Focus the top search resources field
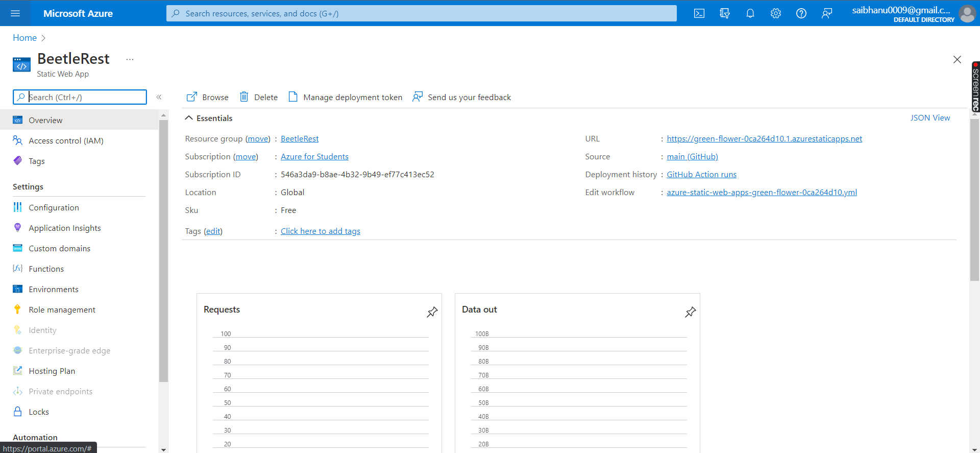This screenshot has height=453, width=980. (x=422, y=13)
